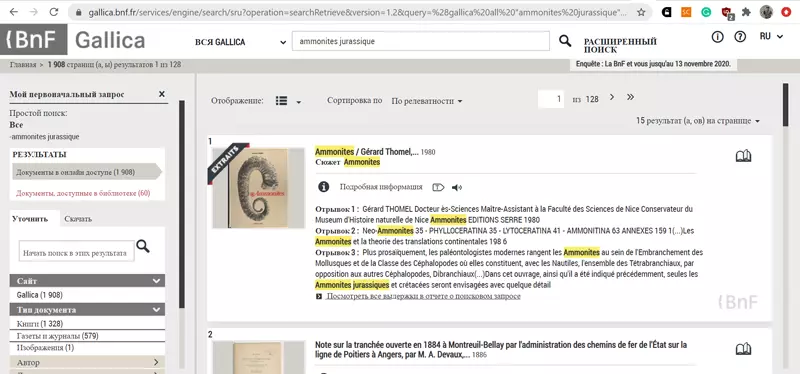The image size is (800, 374).
Task: Open 15 результат на странице dropdown
Action: coord(698,121)
